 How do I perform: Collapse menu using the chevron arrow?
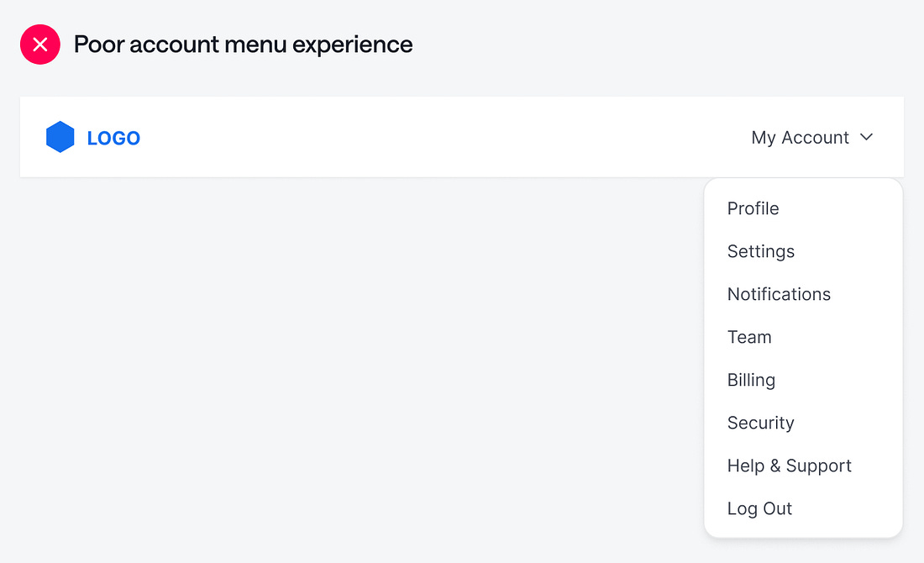point(867,137)
